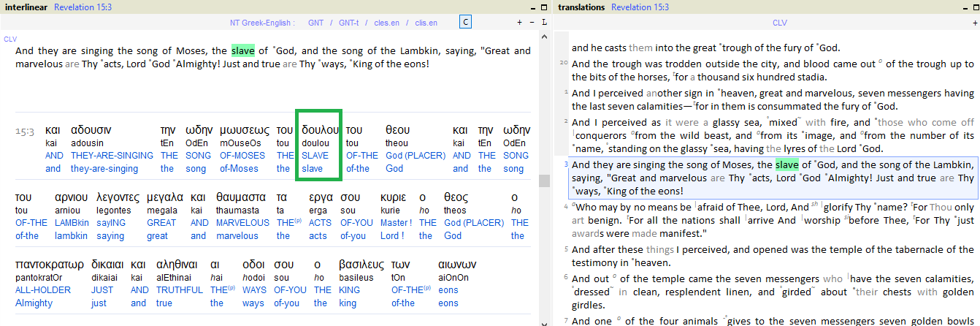Toggle the boxed C button in interlinear toolbar

point(464,23)
